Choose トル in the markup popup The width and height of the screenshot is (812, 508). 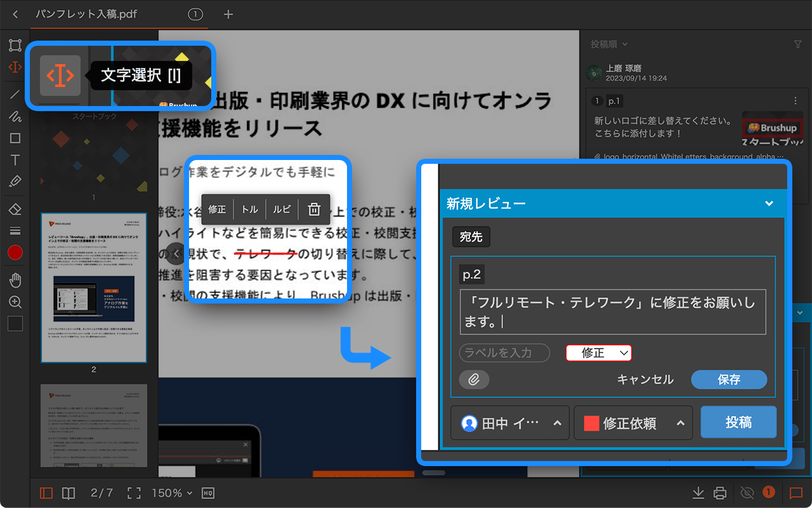pyautogui.click(x=250, y=209)
